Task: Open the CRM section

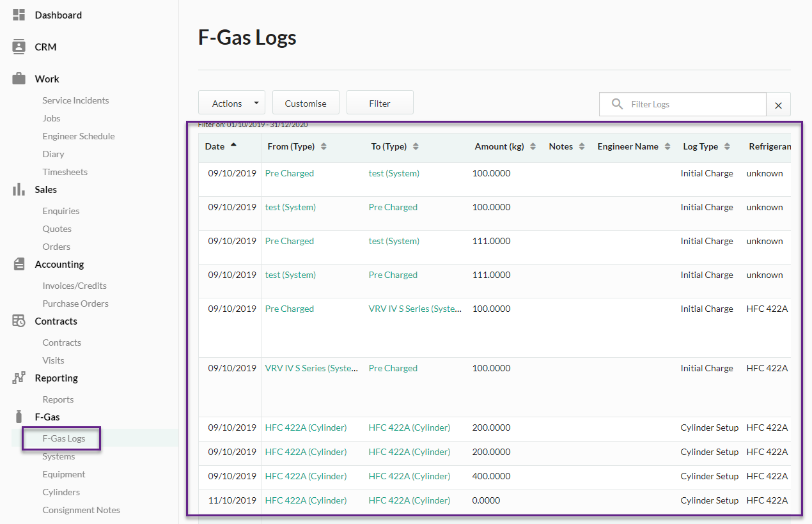Action: tap(45, 47)
